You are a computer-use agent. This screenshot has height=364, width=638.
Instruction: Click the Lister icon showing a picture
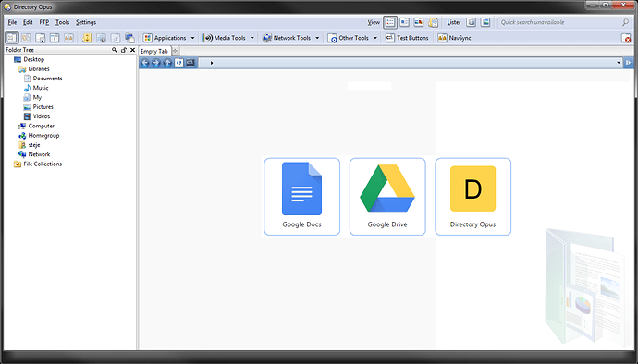[485, 22]
